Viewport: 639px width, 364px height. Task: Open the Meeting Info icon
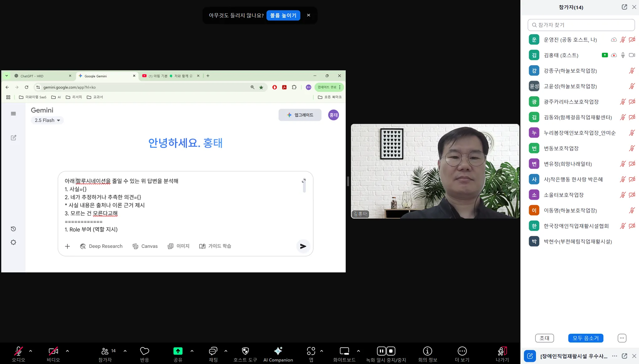pos(427,354)
